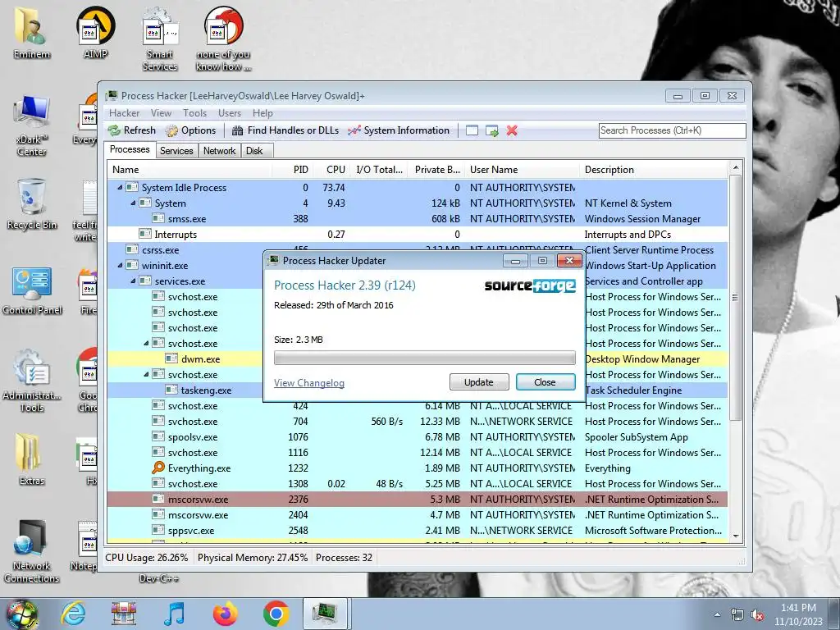Image resolution: width=840 pixels, height=630 pixels.
Task: Collapse svchost.exe parent of dwm.exe
Action: (x=146, y=344)
